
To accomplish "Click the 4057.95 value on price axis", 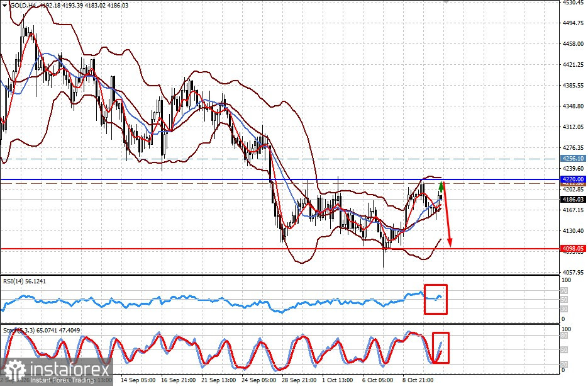I will tap(574, 272).
